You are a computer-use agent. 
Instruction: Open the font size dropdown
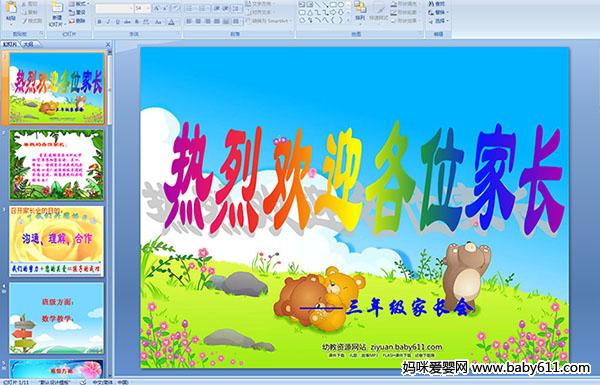coord(148,8)
